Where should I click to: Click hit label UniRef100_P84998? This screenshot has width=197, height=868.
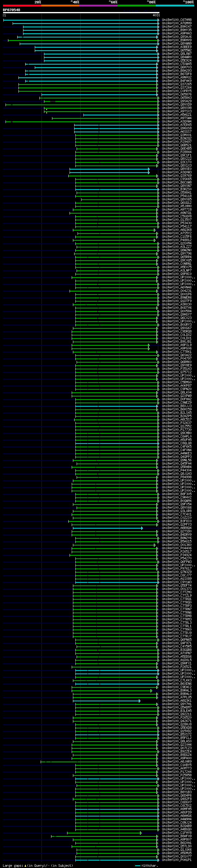coord(177,477)
